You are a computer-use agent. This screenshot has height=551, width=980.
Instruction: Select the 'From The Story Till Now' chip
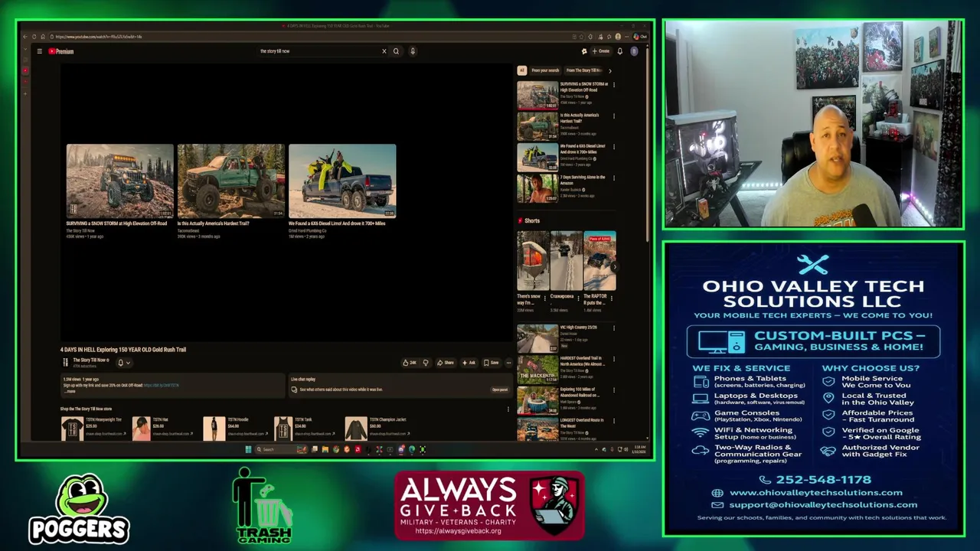pos(584,70)
